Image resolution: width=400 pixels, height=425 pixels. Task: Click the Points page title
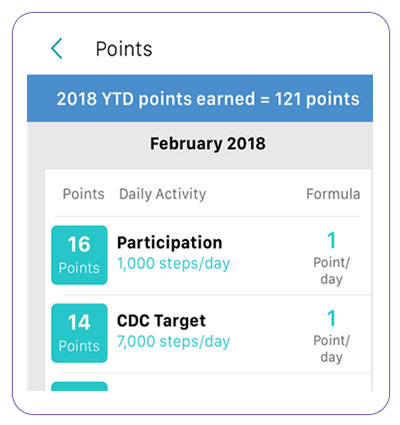click(124, 49)
